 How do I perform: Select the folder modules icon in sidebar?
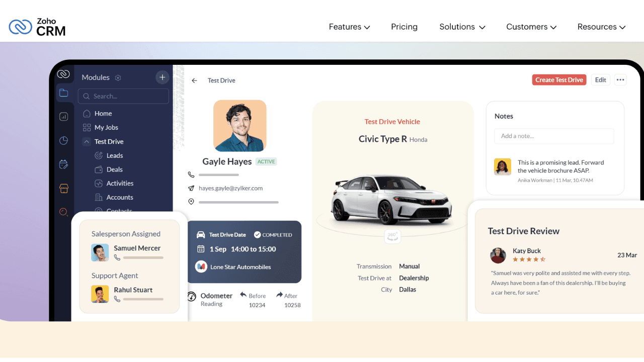pyautogui.click(x=63, y=93)
